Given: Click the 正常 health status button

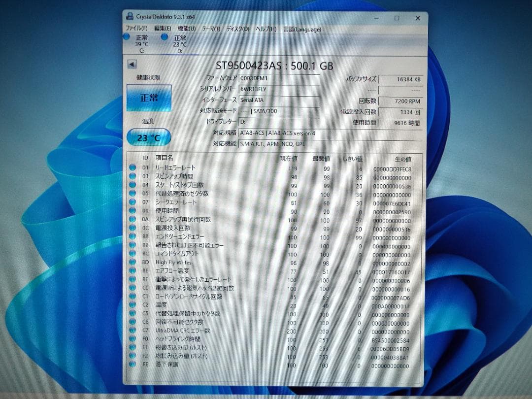Looking at the screenshot, I should [148, 98].
